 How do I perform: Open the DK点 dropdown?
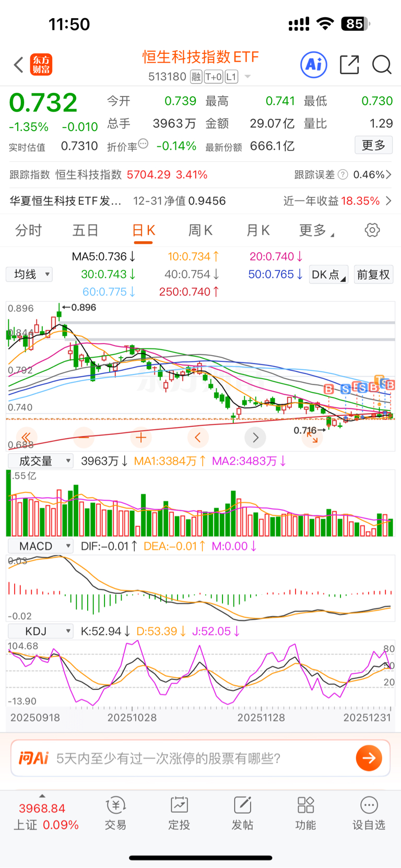[x=328, y=275]
